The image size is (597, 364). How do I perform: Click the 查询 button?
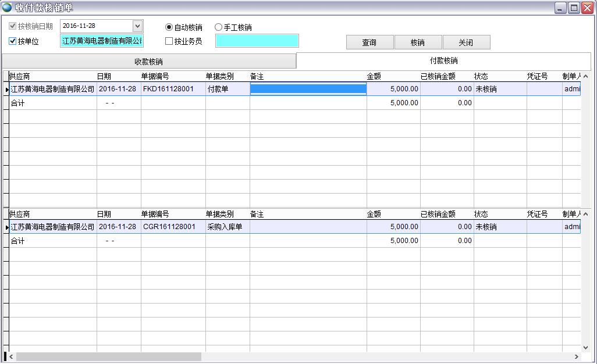click(371, 42)
